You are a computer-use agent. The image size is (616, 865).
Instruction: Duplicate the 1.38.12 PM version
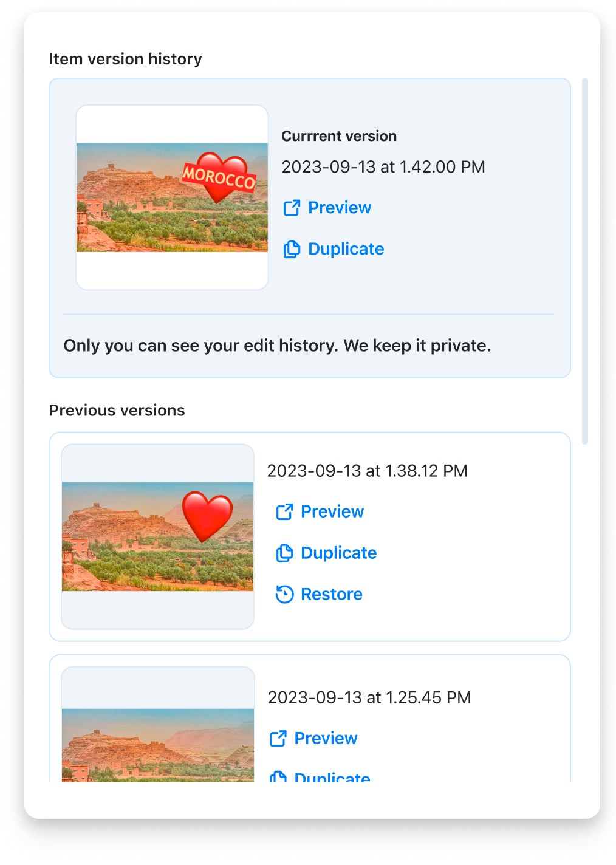[x=338, y=553]
